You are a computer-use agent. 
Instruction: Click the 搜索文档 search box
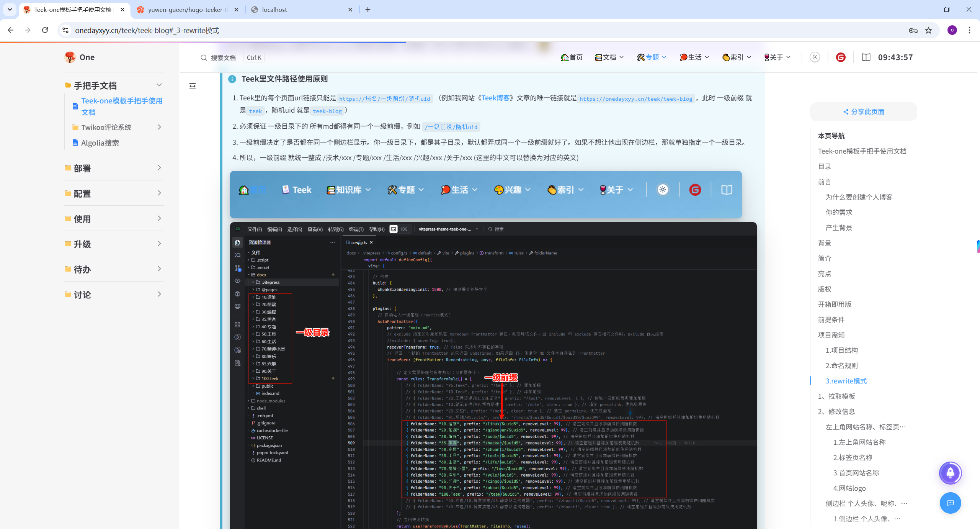223,57
